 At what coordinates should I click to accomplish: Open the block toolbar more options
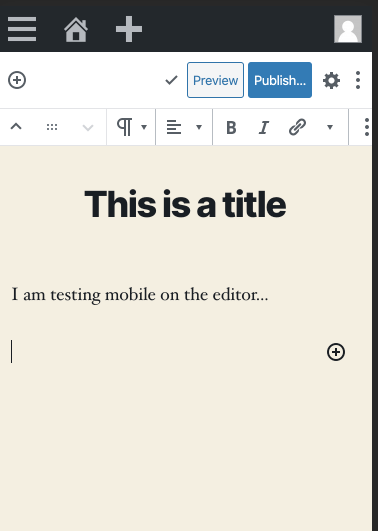(366, 127)
